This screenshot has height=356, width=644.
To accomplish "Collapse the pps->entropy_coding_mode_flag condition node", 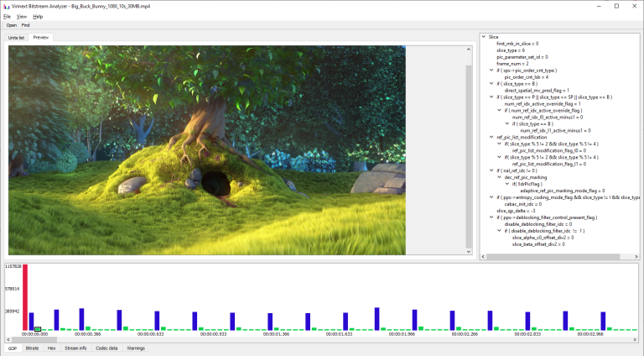I will [491, 197].
